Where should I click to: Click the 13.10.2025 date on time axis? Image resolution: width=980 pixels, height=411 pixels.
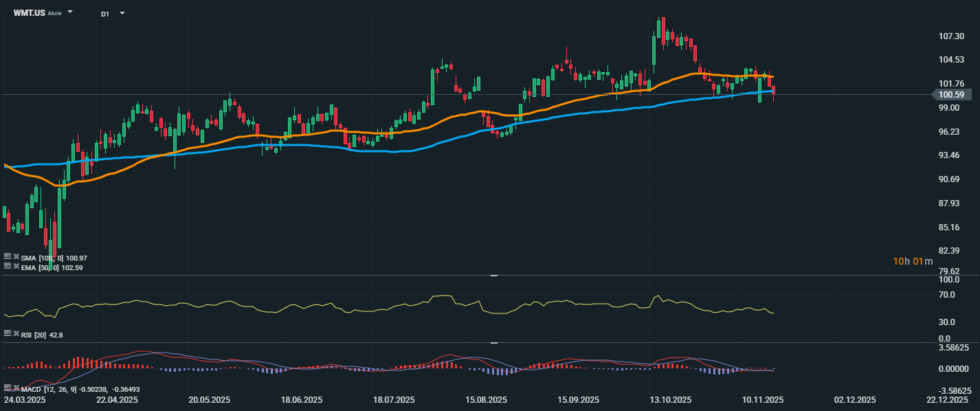[x=670, y=399]
